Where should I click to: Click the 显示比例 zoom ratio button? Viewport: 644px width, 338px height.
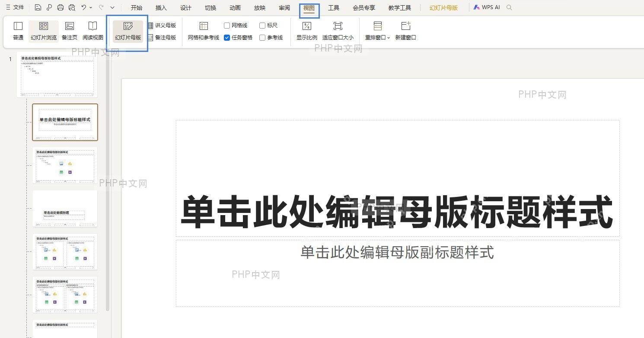click(307, 31)
